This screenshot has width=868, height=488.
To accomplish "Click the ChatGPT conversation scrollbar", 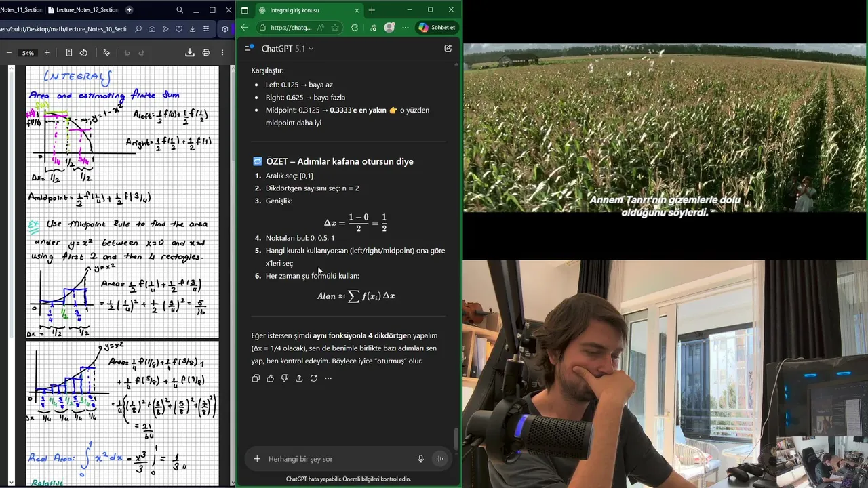I will click(456, 439).
